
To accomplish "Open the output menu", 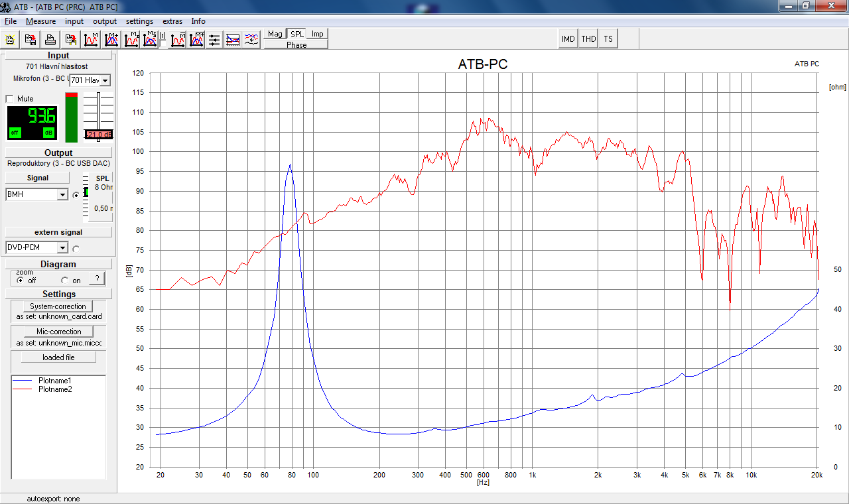I will (105, 21).
